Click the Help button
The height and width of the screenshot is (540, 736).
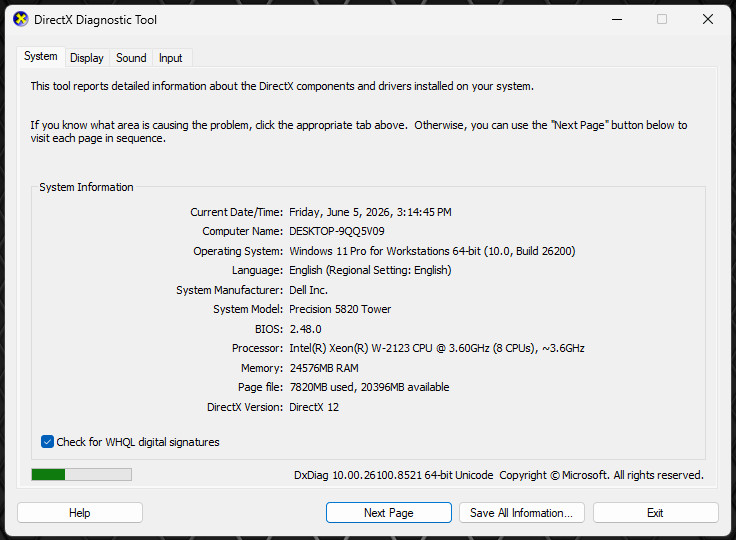[x=80, y=513]
